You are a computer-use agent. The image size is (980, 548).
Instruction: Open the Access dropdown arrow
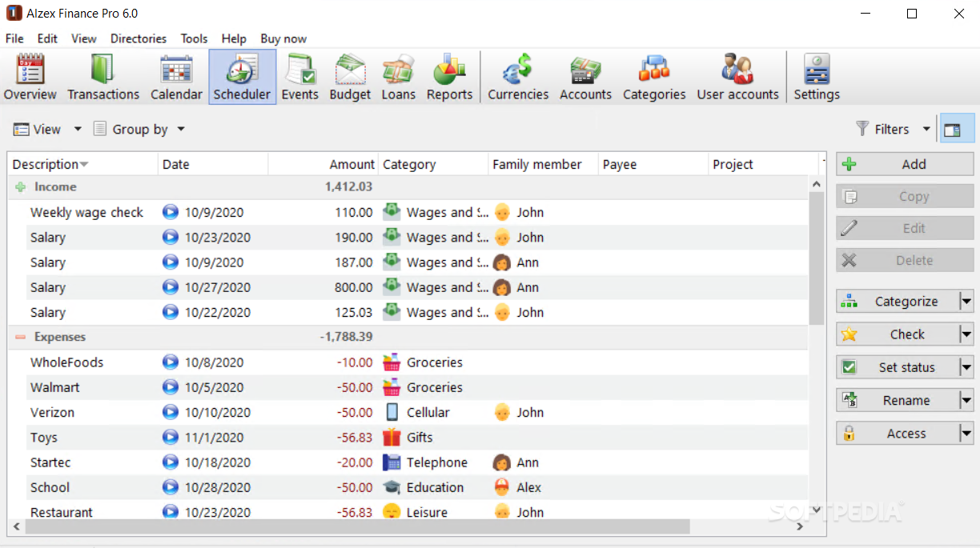pos(966,434)
